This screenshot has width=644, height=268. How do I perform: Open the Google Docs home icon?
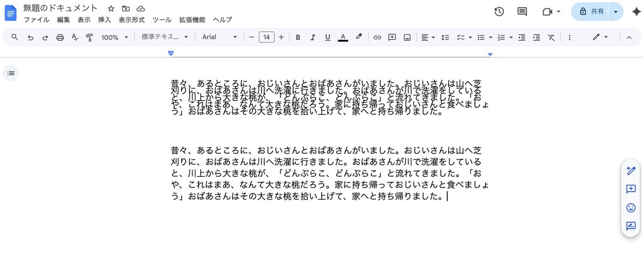coord(11,13)
